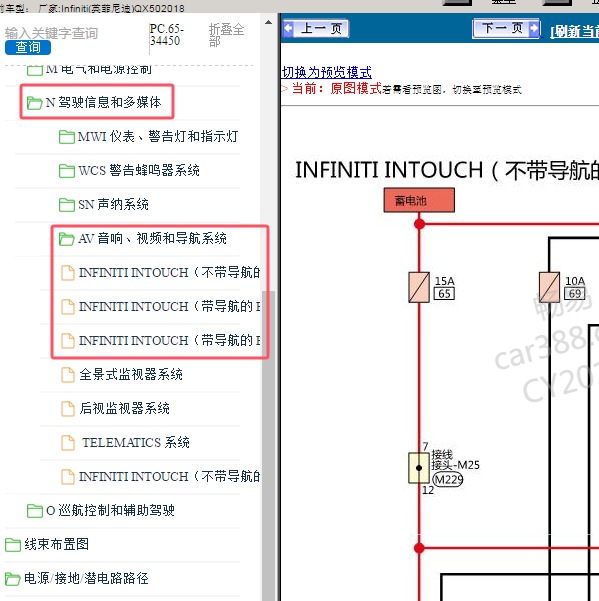
Task: Collapse 电源/接地/潜电路路径 folder
Action: tap(77, 578)
